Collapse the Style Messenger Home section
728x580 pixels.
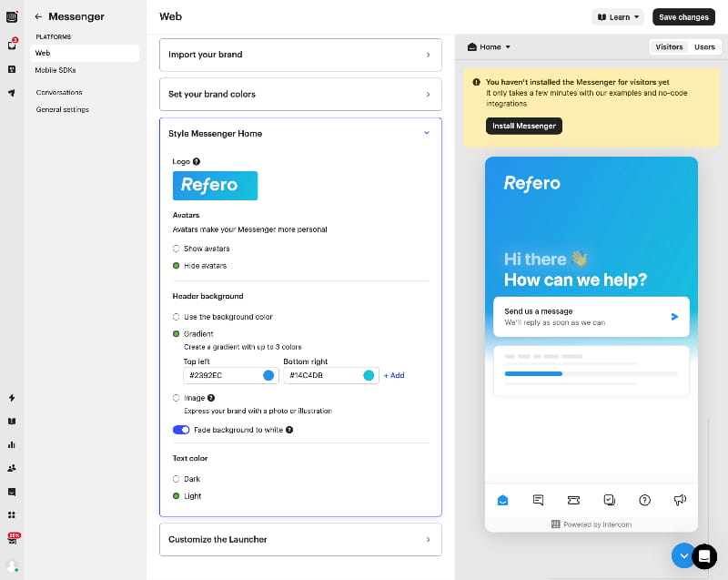300,134
